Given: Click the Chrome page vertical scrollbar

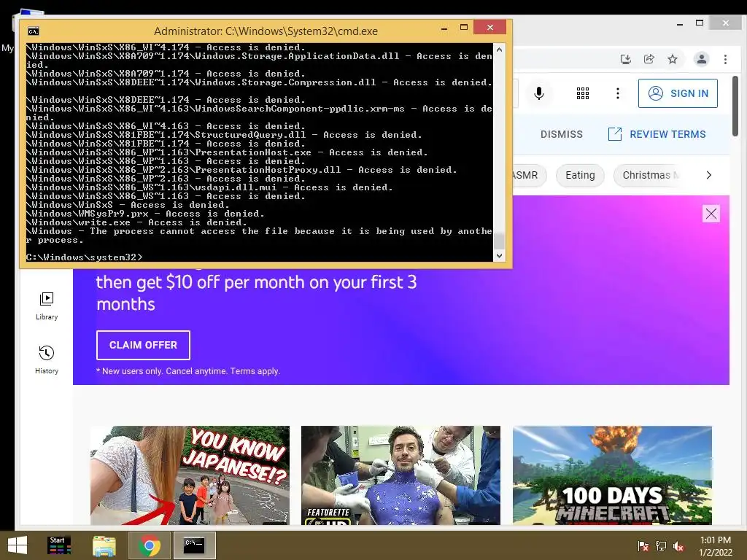Looking at the screenshot, I should click(x=735, y=105).
